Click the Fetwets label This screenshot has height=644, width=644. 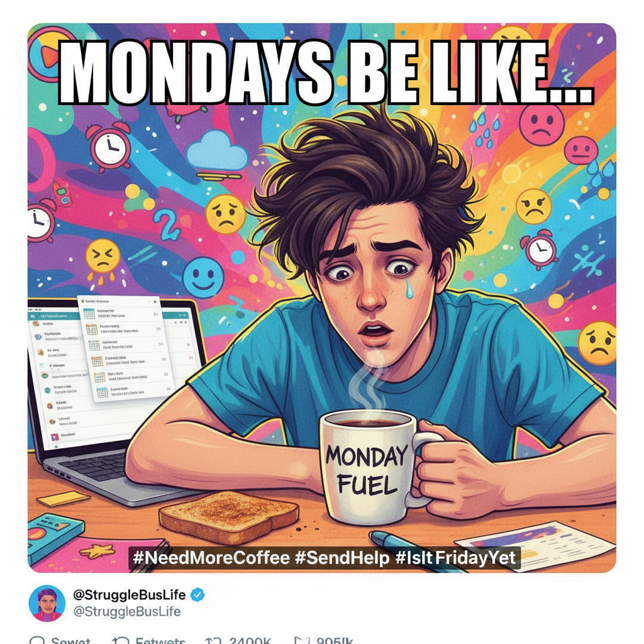pos(160,640)
